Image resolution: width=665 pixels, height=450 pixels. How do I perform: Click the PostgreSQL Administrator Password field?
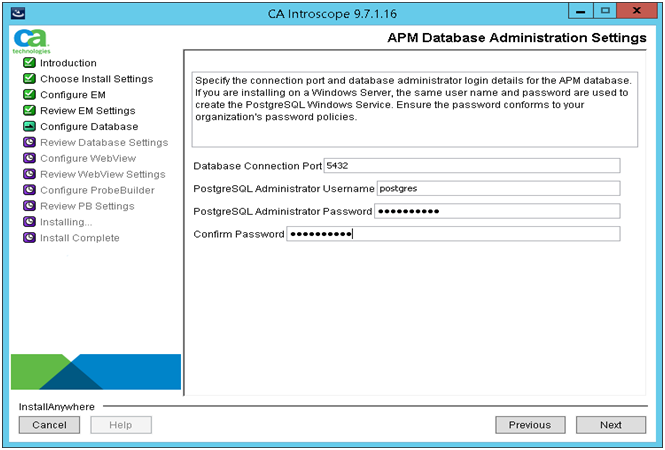496,211
